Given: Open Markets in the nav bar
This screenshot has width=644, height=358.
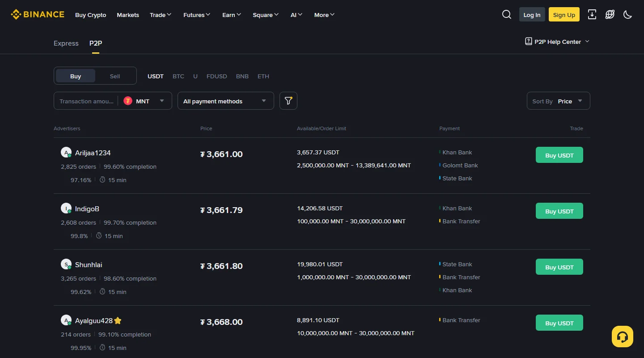Looking at the screenshot, I should [x=128, y=15].
